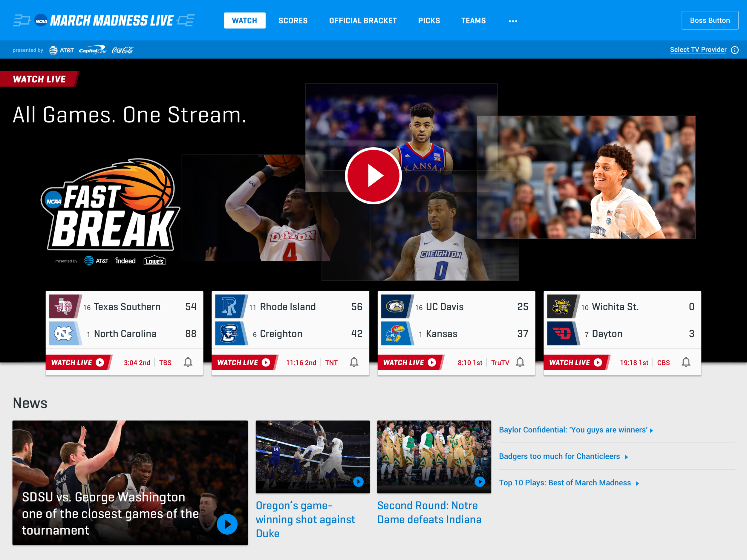This screenshot has height=560, width=747.
Task: Toggle bell icon on Wichita St.-Dayton card
Action: click(686, 362)
